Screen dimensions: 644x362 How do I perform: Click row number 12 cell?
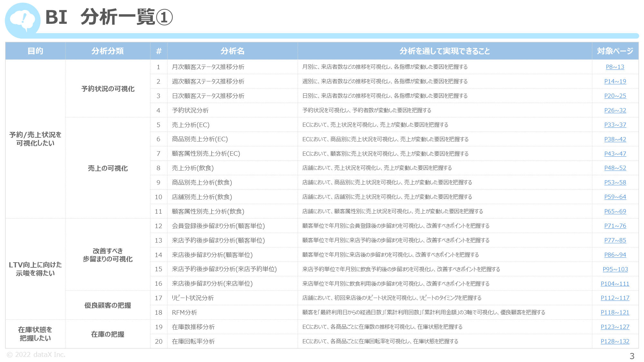pyautogui.click(x=158, y=226)
